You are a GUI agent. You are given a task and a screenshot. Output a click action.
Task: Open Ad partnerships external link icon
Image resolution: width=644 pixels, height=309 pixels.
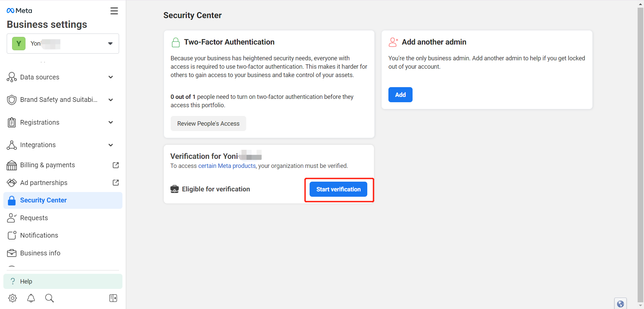pyautogui.click(x=116, y=183)
